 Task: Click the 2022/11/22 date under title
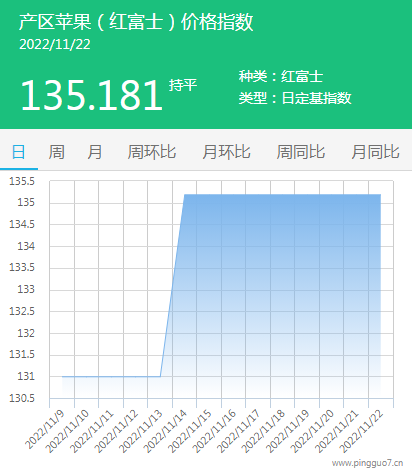coord(55,45)
